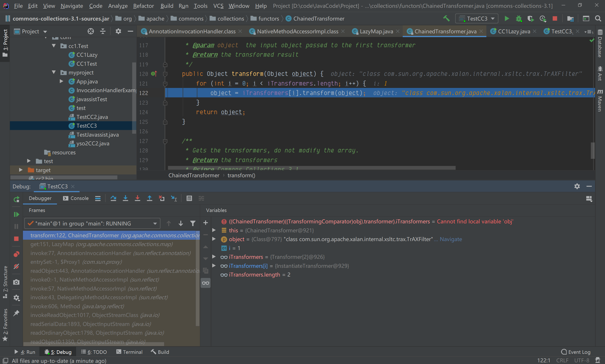
Task: Click the Step Out arrow icon
Action: tap(149, 199)
